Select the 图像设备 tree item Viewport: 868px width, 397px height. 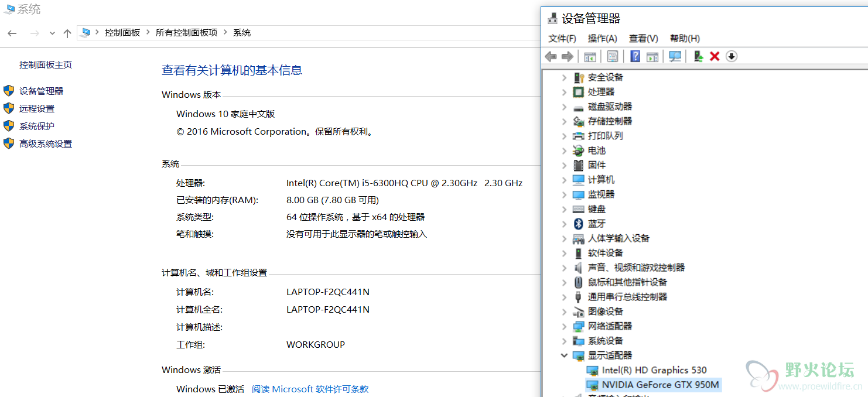606,312
